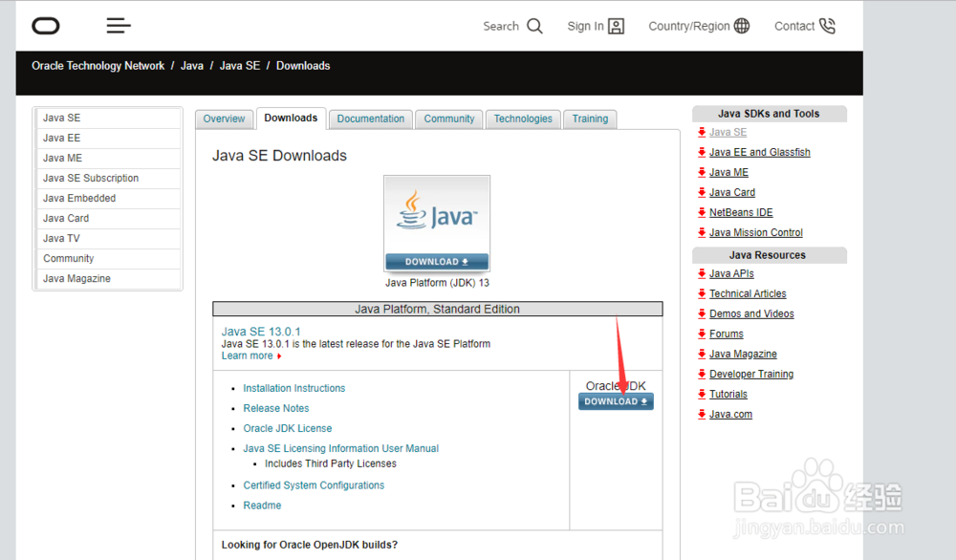956x560 pixels.
Task: Open Community in left sidebar
Action: pyautogui.click(x=109, y=259)
